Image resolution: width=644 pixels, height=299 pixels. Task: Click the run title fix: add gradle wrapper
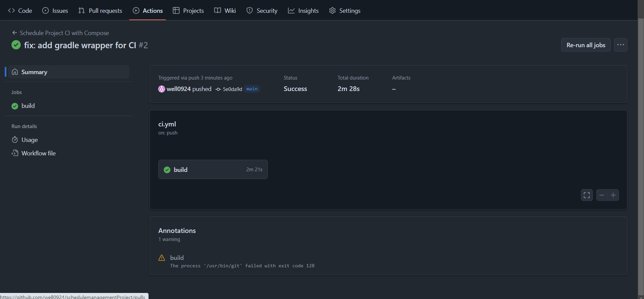[x=80, y=45]
